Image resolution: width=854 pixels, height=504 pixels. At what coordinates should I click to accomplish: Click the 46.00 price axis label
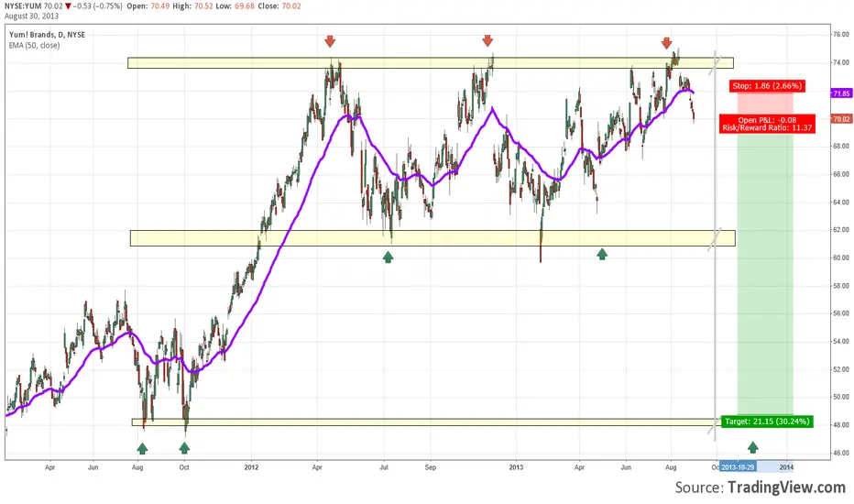[840, 453]
